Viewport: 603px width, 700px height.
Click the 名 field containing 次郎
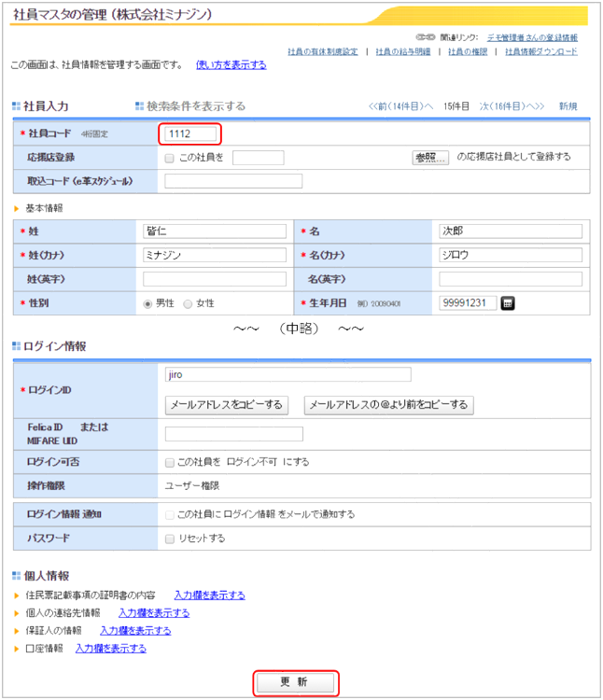511,231
